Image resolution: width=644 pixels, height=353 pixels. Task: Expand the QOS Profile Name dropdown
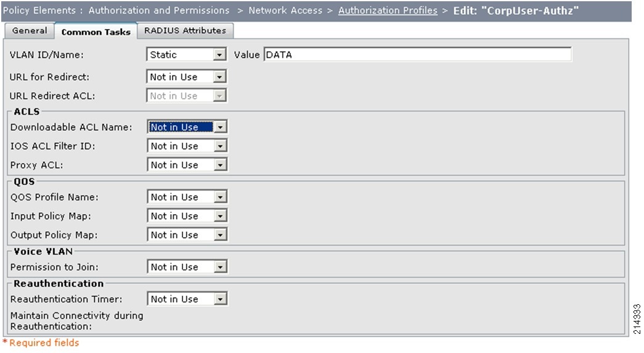point(187,197)
